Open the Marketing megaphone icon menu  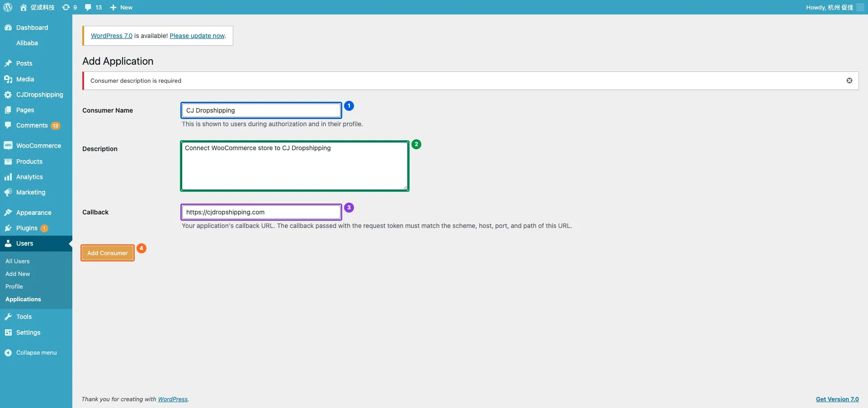[8, 192]
